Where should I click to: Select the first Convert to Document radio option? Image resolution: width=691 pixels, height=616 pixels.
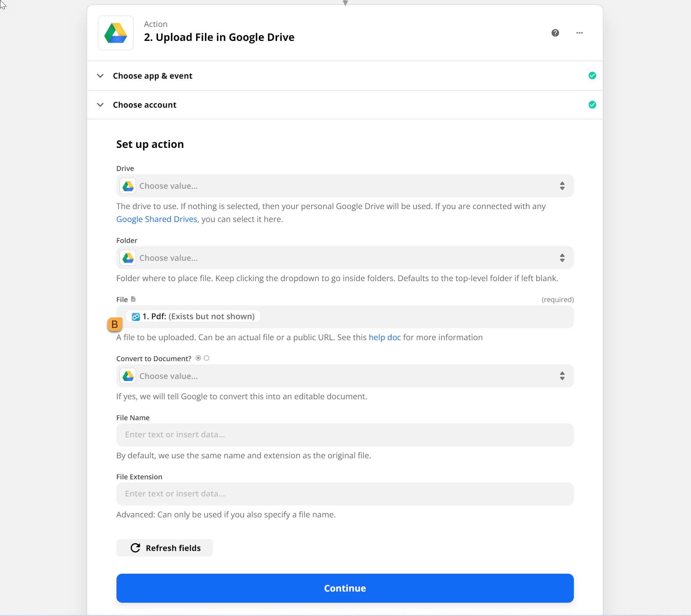[198, 358]
